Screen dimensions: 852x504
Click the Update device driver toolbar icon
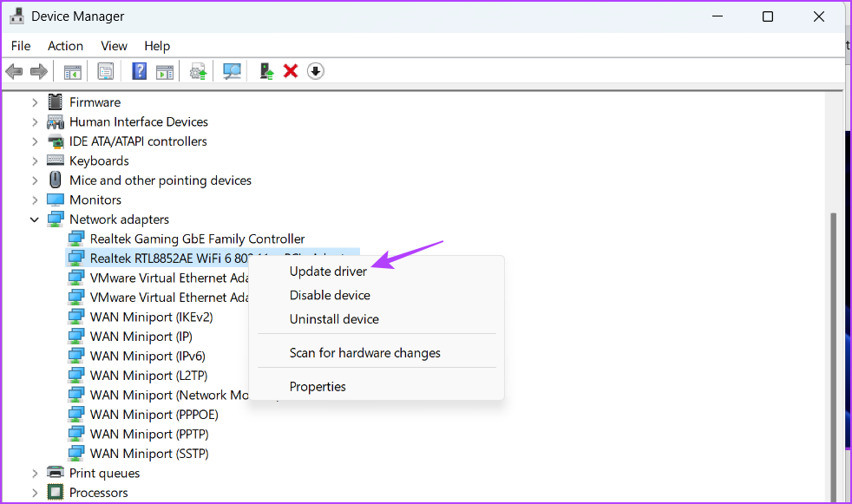tap(199, 71)
